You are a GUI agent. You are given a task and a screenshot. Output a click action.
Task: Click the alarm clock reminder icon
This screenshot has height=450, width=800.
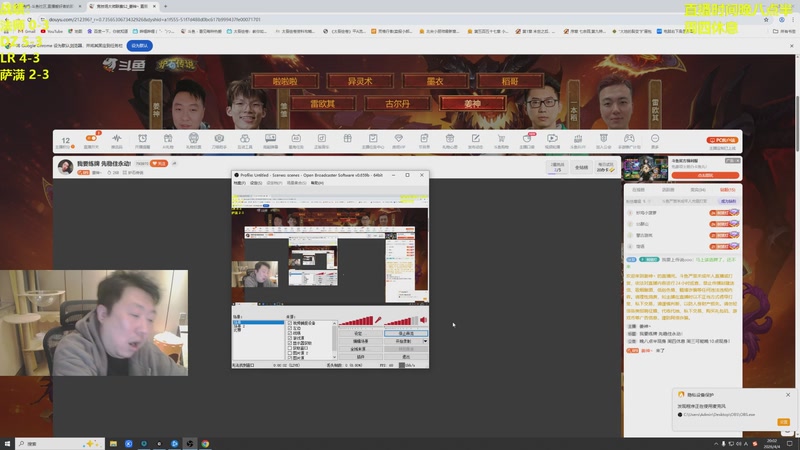coord(142,138)
